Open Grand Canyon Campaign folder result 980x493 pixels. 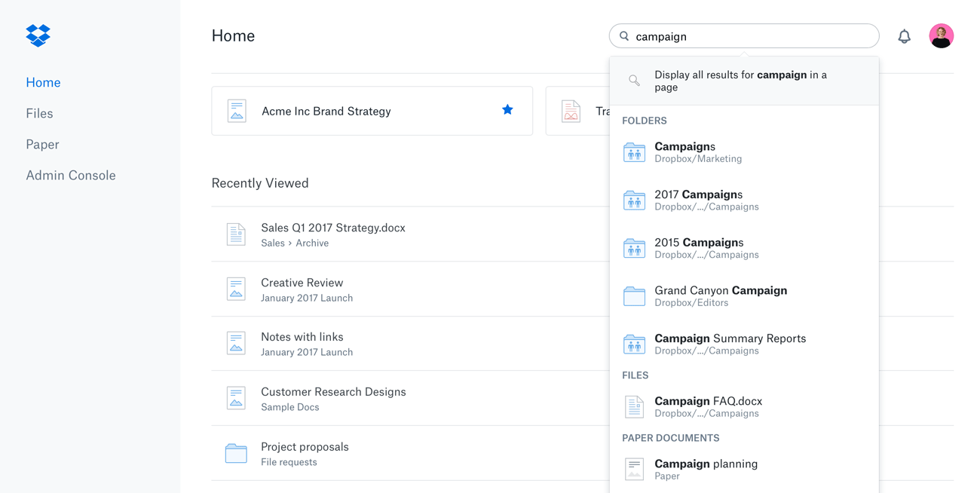point(744,296)
